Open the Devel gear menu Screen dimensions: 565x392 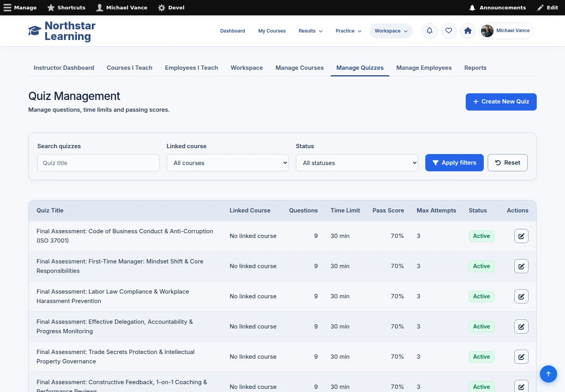(171, 7)
